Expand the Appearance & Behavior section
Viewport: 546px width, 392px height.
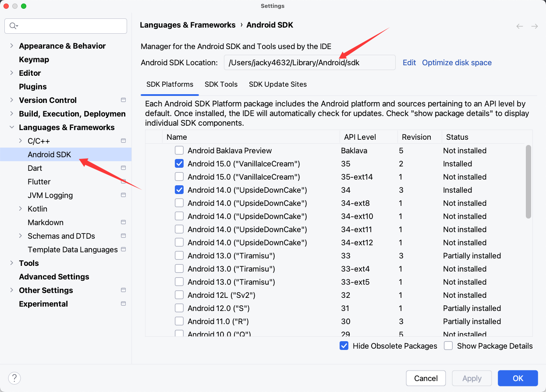pos(11,46)
